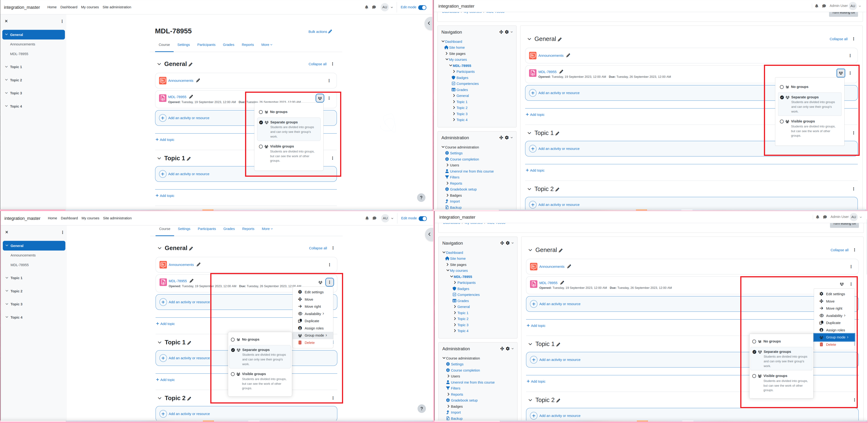Open Topic 1 section kebab in top-left screenshot

point(333,158)
